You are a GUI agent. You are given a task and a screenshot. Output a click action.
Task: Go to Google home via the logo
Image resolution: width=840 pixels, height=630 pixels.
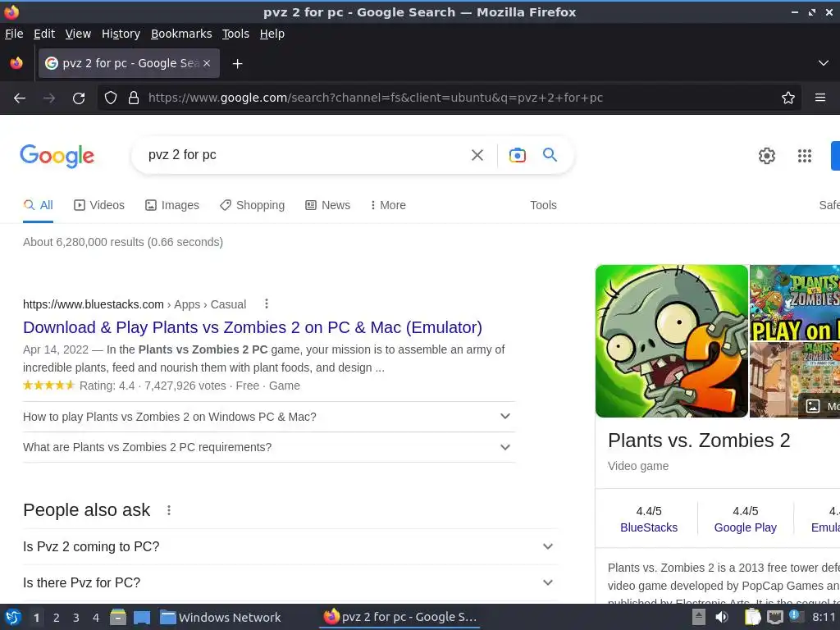pos(57,156)
